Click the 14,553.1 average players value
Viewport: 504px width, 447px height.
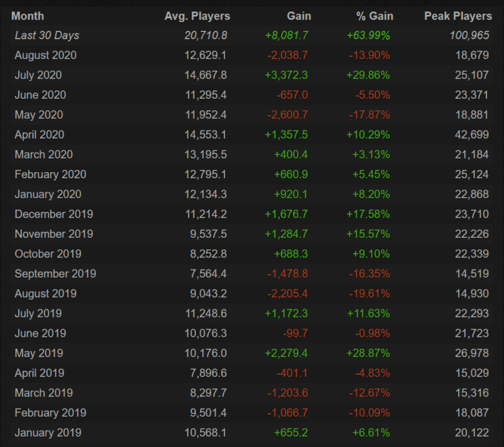point(206,134)
